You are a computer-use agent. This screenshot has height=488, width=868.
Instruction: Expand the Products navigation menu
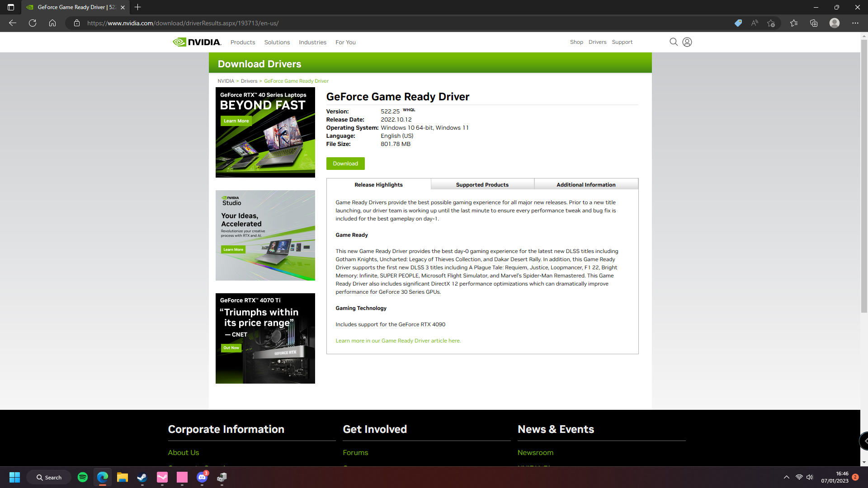[x=243, y=42]
